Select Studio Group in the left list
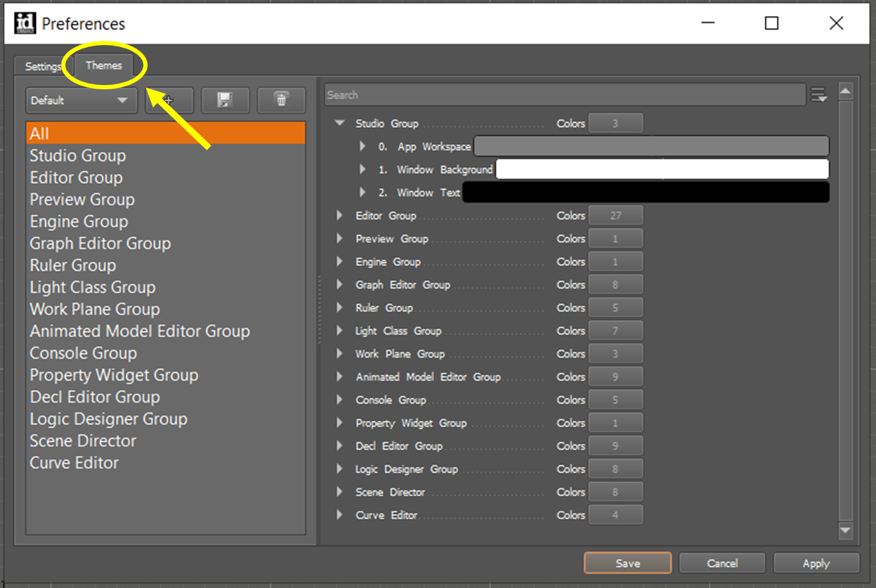 [x=166, y=155]
